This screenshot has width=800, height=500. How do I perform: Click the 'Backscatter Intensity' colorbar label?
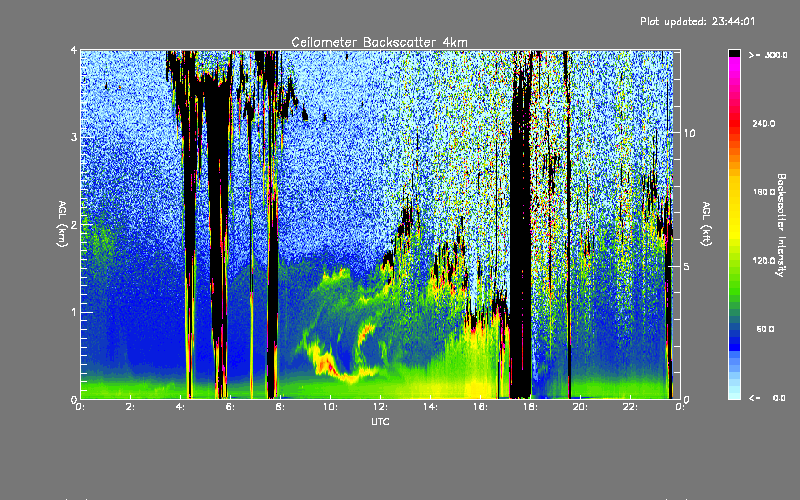[781, 225]
